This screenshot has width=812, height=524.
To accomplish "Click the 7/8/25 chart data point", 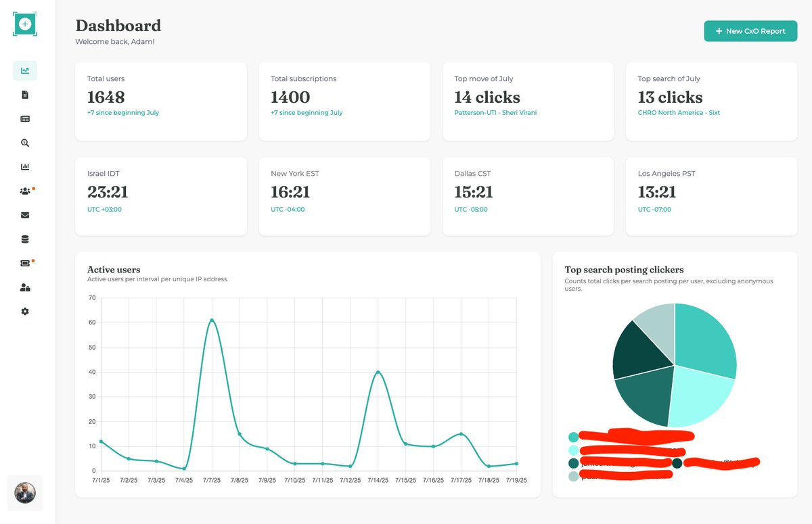I will tap(240, 434).
